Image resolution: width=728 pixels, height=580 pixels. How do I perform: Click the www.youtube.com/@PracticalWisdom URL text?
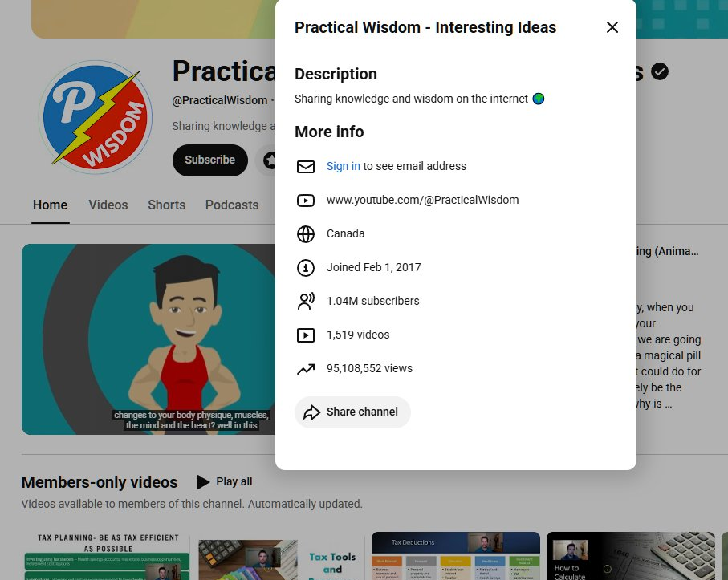(422, 200)
